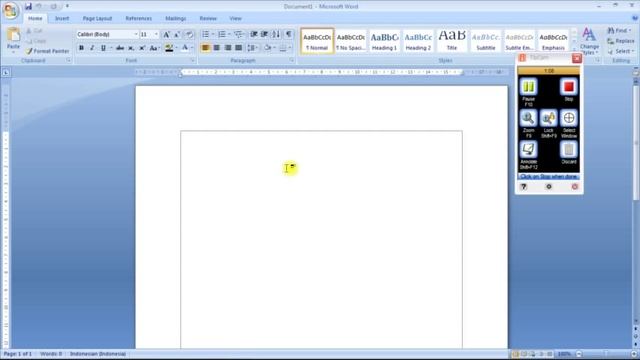Apply the No Spacing style
This screenshot has height=360, width=640.
tap(351, 41)
